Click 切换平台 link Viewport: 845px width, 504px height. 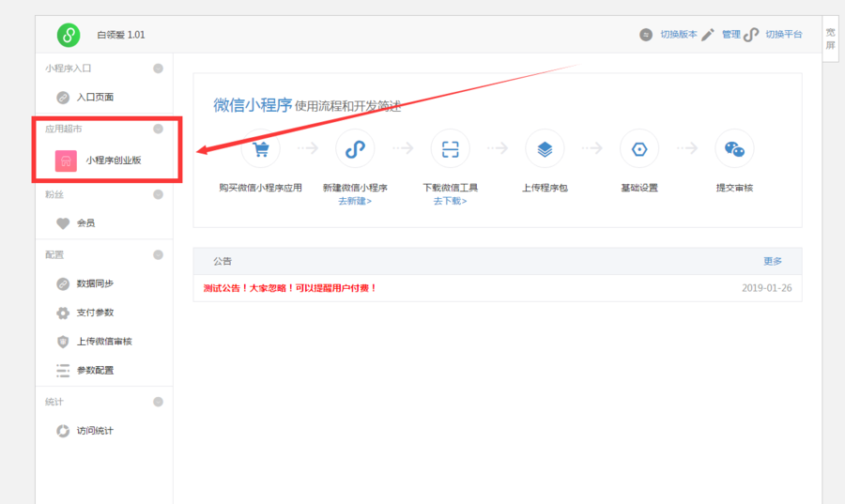click(784, 35)
